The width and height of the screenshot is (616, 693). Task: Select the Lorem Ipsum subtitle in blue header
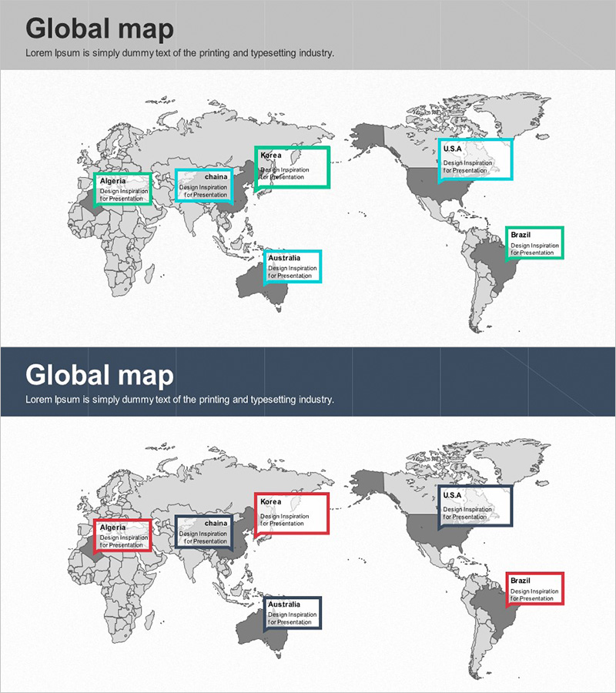coord(179,400)
